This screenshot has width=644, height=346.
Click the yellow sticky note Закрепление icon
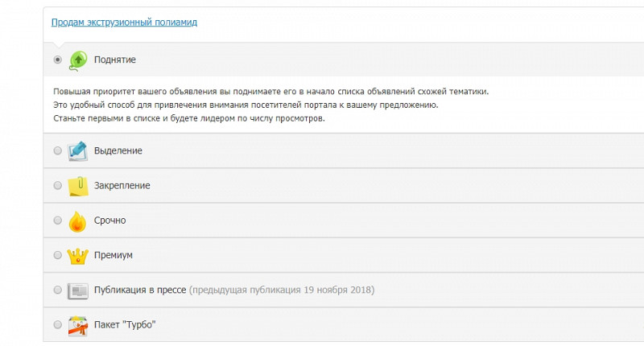tap(77, 186)
